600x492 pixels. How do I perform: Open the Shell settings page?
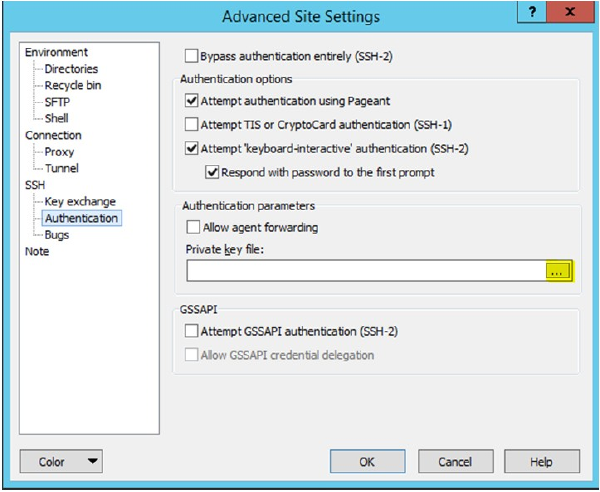(x=57, y=118)
